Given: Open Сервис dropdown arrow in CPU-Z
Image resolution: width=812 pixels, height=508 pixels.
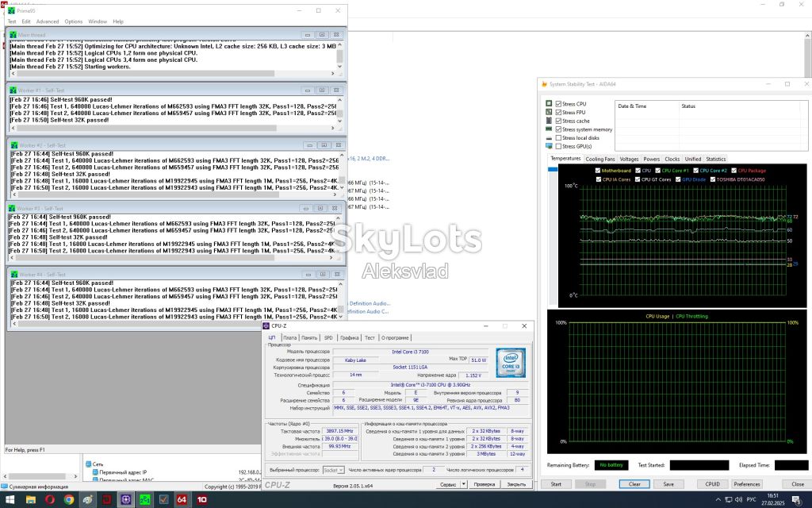Looking at the screenshot, I should [463, 484].
